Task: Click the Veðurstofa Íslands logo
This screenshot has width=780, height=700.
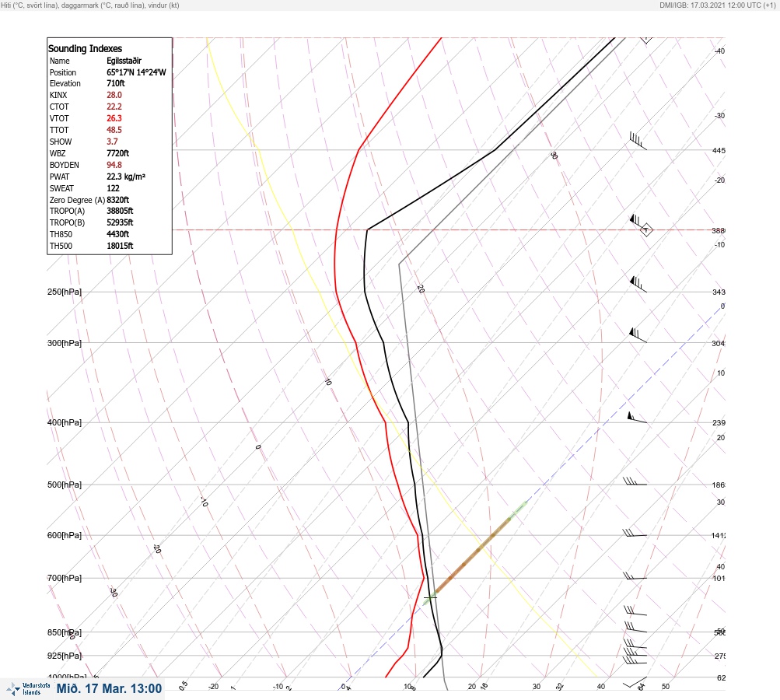Action: point(28,689)
